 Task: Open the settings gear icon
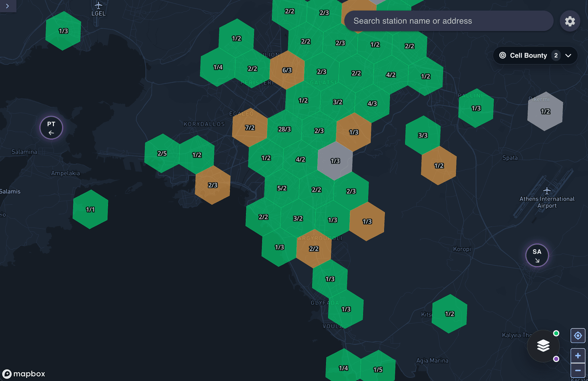pyautogui.click(x=570, y=21)
